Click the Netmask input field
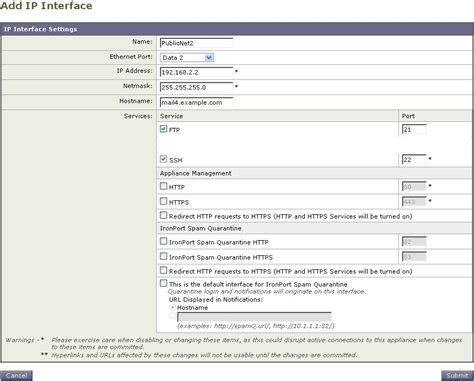 click(196, 87)
